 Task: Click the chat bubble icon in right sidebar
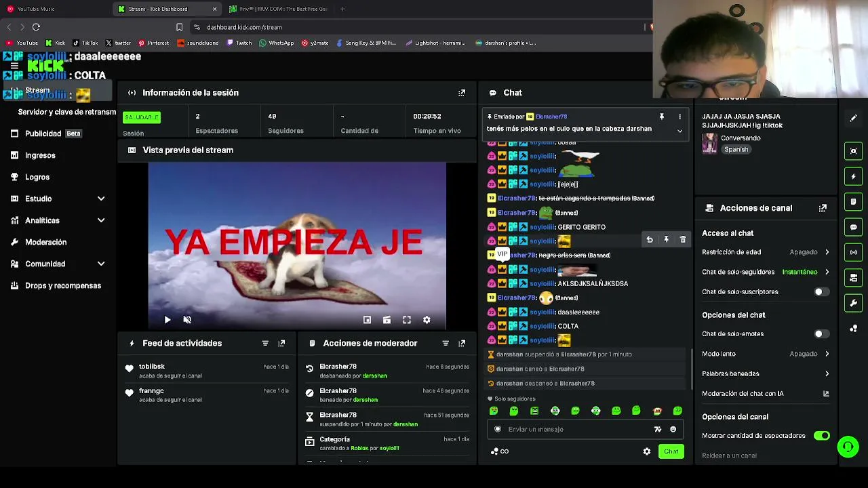coord(854,227)
